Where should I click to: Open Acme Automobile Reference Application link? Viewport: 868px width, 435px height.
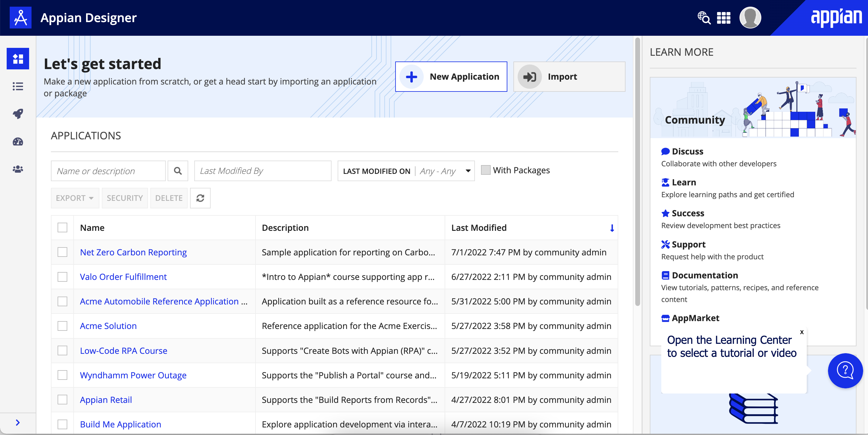pyautogui.click(x=159, y=301)
